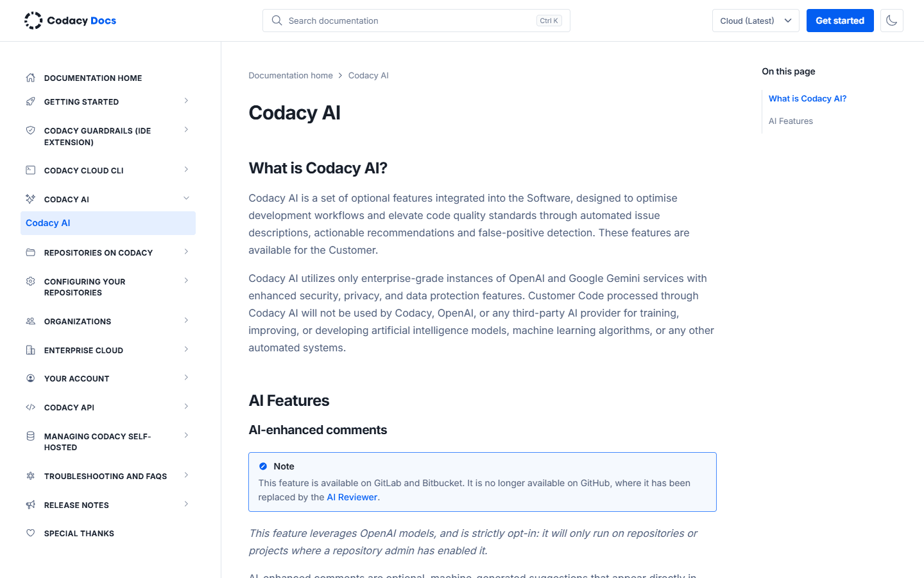Open the AI Reviewer link in note
The image size is (924, 578).
click(x=352, y=497)
